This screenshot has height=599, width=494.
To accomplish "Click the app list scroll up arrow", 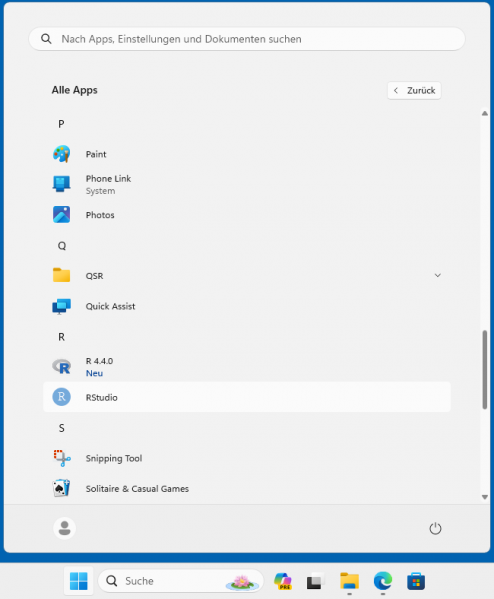I will click(x=484, y=113).
